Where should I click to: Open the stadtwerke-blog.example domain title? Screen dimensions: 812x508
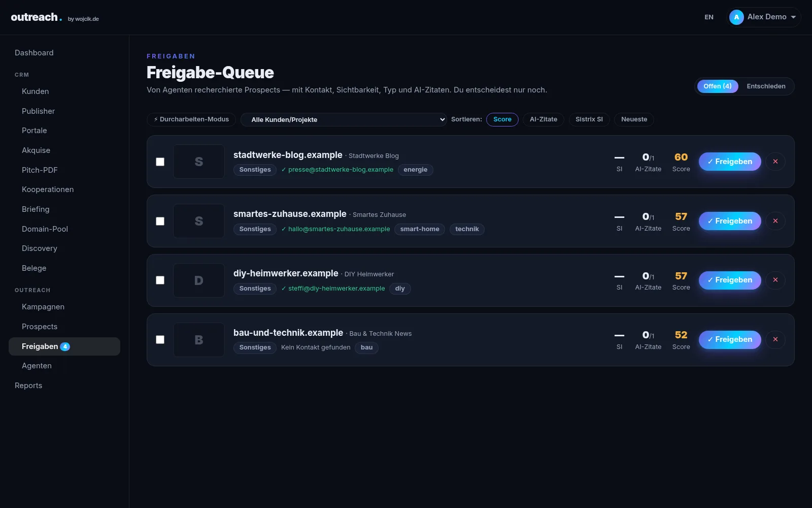[288, 155]
